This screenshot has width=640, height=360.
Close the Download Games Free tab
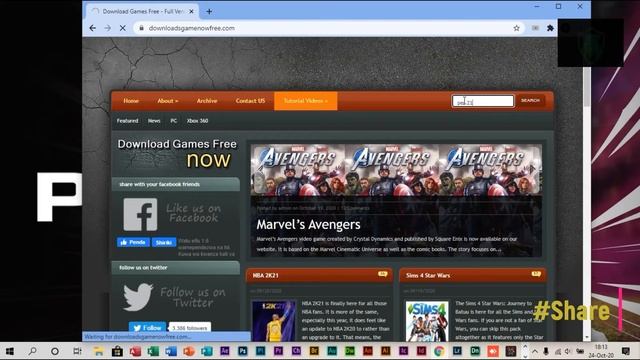[x=191, y=11]
